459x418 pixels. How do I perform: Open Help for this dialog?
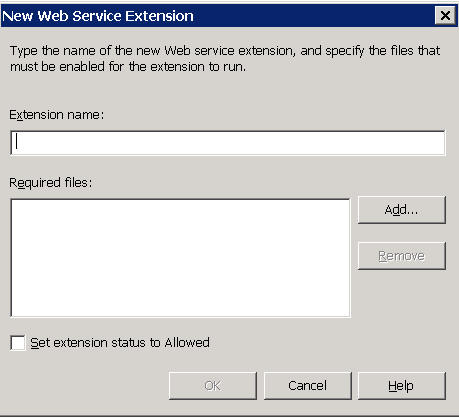pos(401,386)
